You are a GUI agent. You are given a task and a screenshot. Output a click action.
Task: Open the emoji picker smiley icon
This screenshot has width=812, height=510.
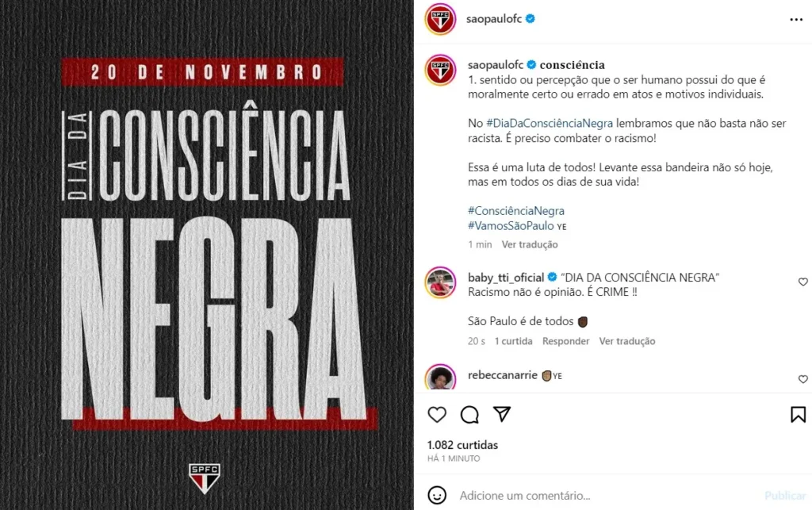click(437, 495)
